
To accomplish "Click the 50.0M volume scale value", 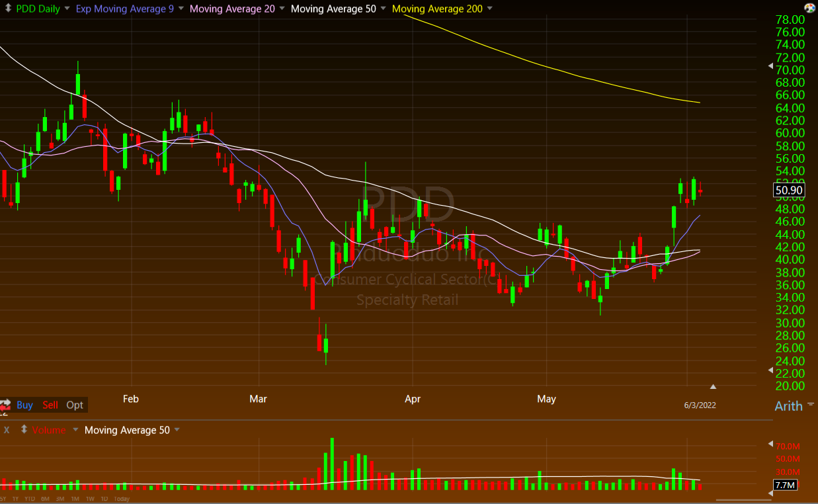I will [x=788, y=459].
